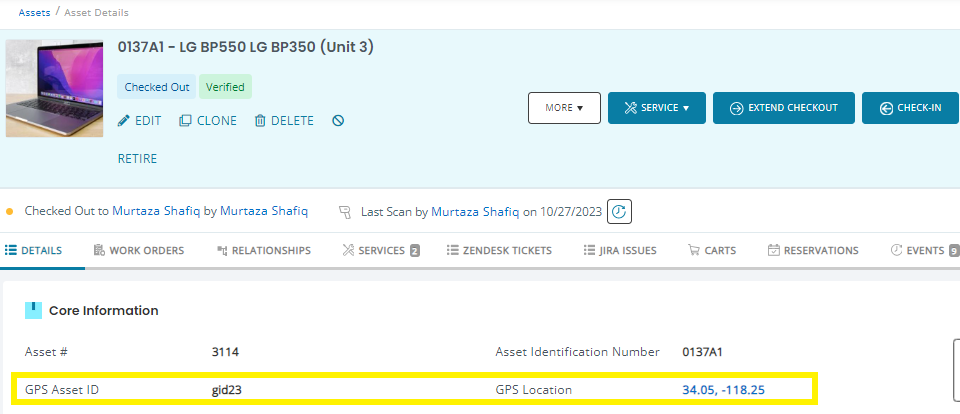Open the RESERVATIONS tab
This screenshot has height=414, width=960.
tap(812, 251)
